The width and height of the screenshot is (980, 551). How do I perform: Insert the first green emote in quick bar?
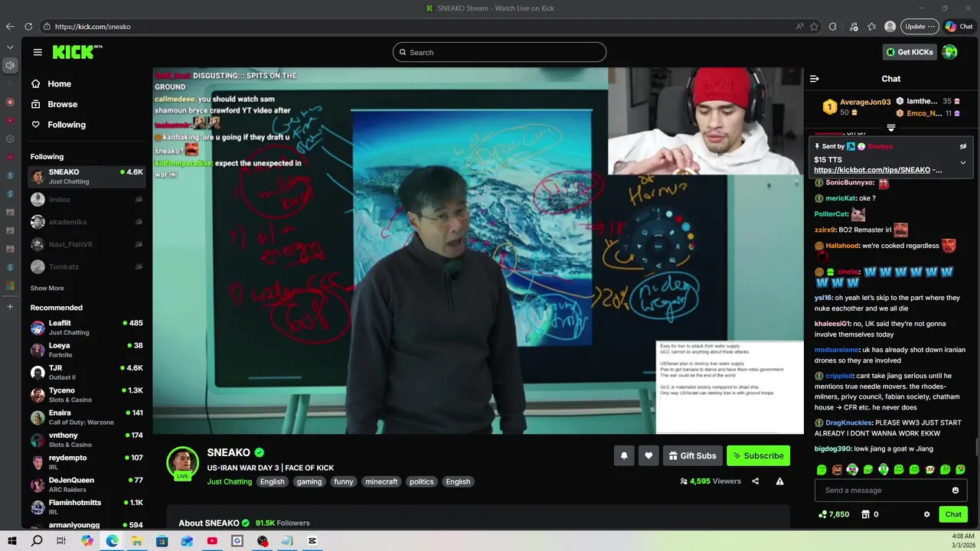pyautogui.click(x=822, y=470)
